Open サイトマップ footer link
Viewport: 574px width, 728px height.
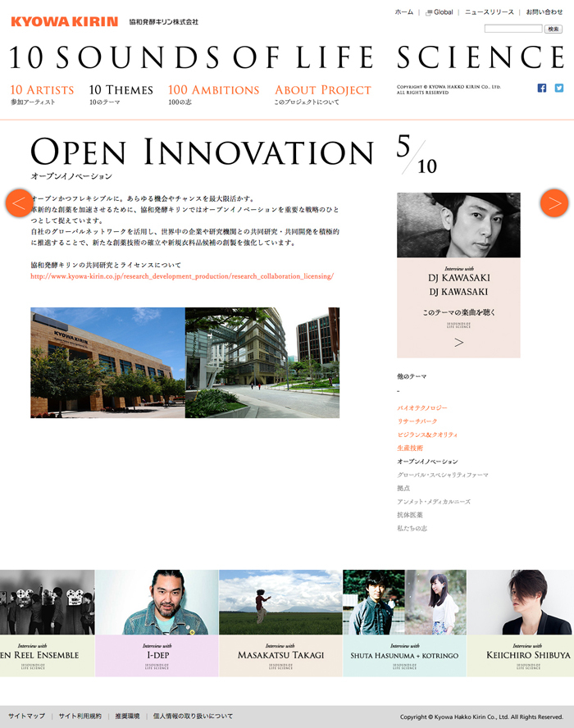pos(26,716)
